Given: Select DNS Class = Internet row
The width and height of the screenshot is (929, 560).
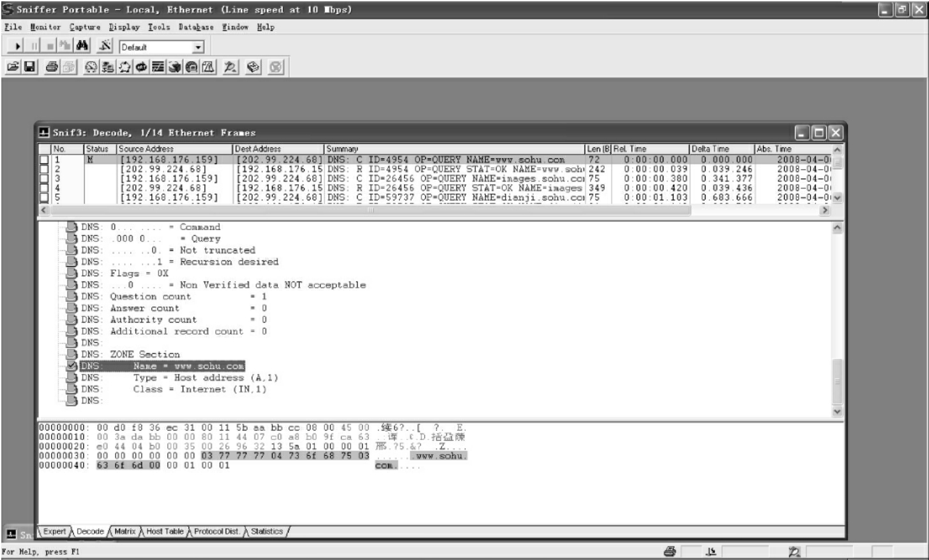Looking at the screenshot, I should point(174,389).
